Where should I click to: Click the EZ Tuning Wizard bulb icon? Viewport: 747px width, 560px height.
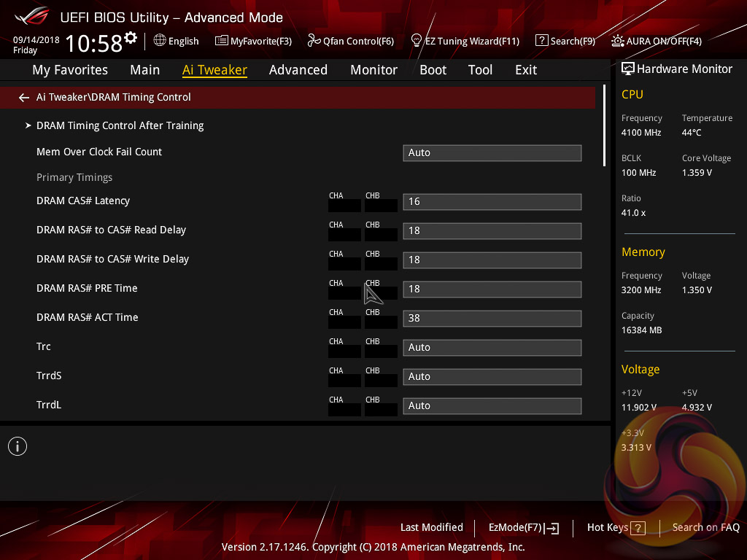pos(417,41)
